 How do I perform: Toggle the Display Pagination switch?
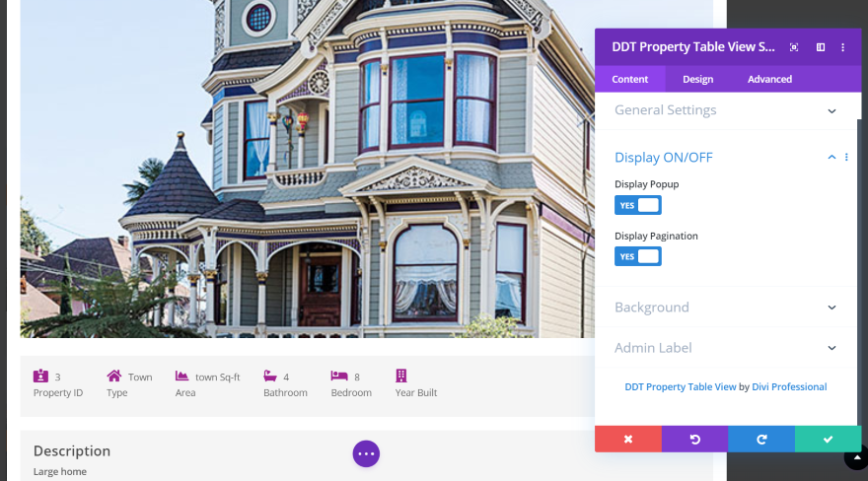pyautogui.click(x=638, y=256)
